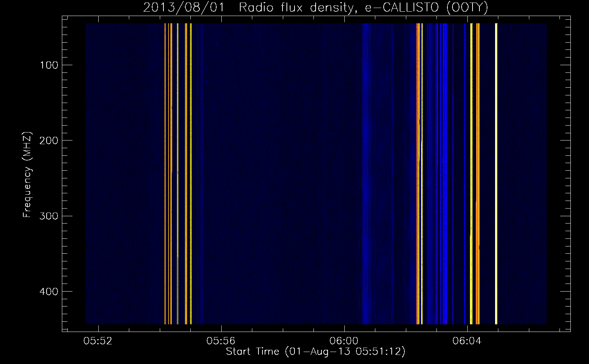This screenshot has height=364, width=589.
Task: Click the 'Start Time (01-Aug-13 05:51:12)' label
Action: click(x=316, y=352)
